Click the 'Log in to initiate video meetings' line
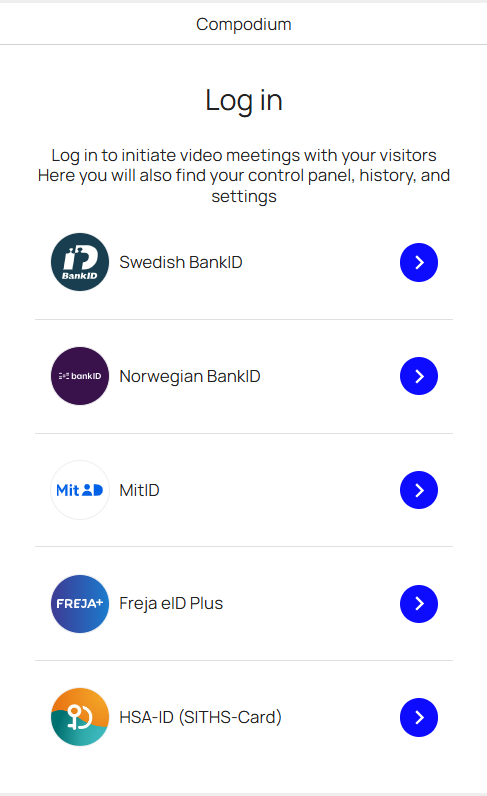This screenshot has height=796, width=487. (244, 155)
